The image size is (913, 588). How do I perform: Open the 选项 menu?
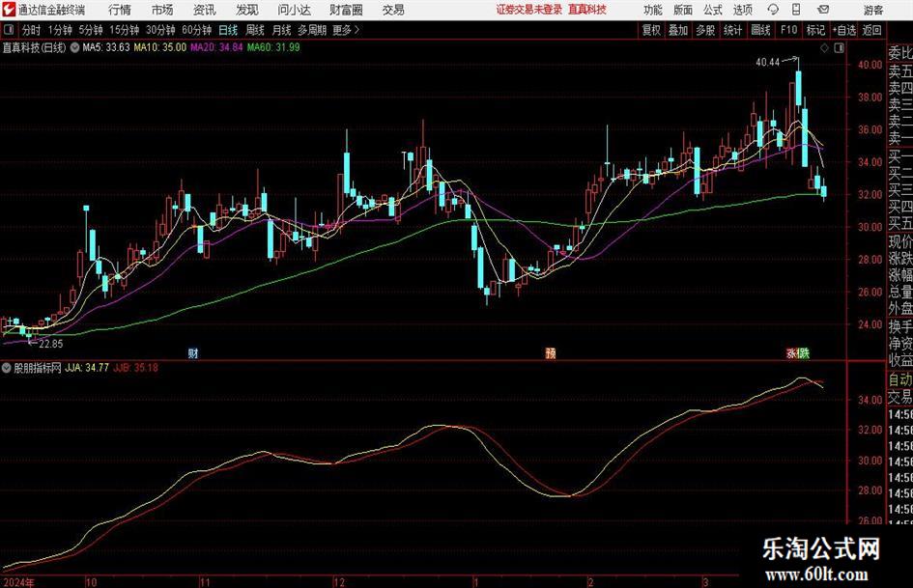[742, 10]
